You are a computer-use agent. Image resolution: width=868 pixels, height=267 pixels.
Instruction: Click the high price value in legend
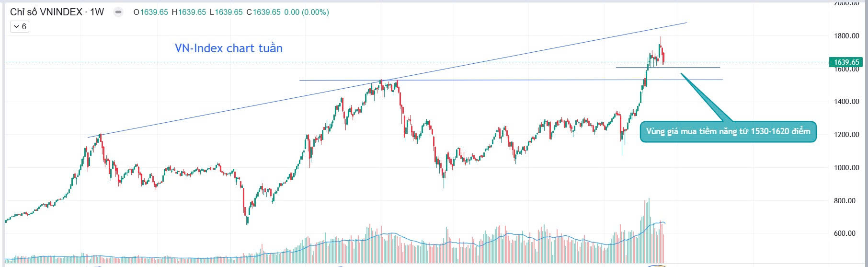[192, 12]
